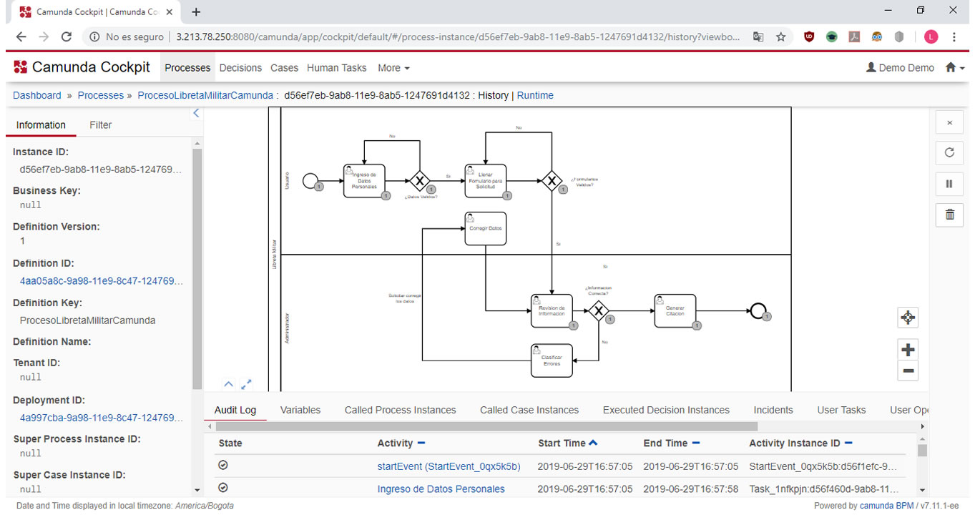Collapse the bottom tabs panel with the up chevron
980x515 pixels.
click(x=228, y=384)
